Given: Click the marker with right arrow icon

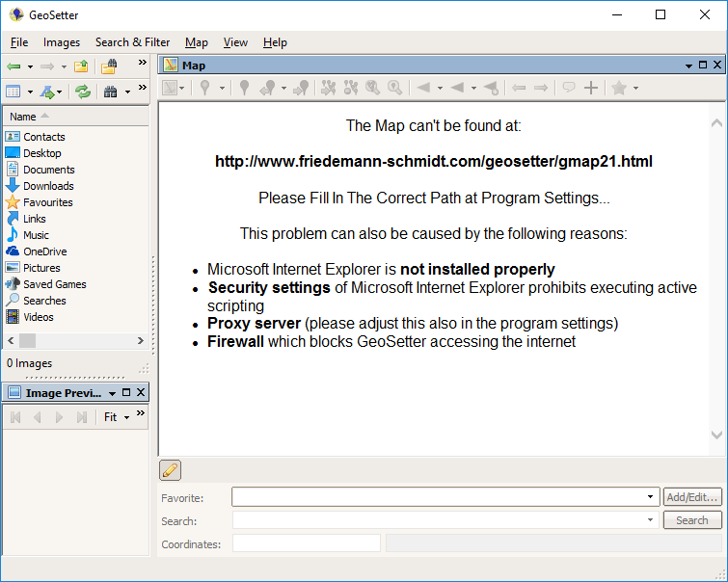Looking at the screenshot, I should click(301, 88).
